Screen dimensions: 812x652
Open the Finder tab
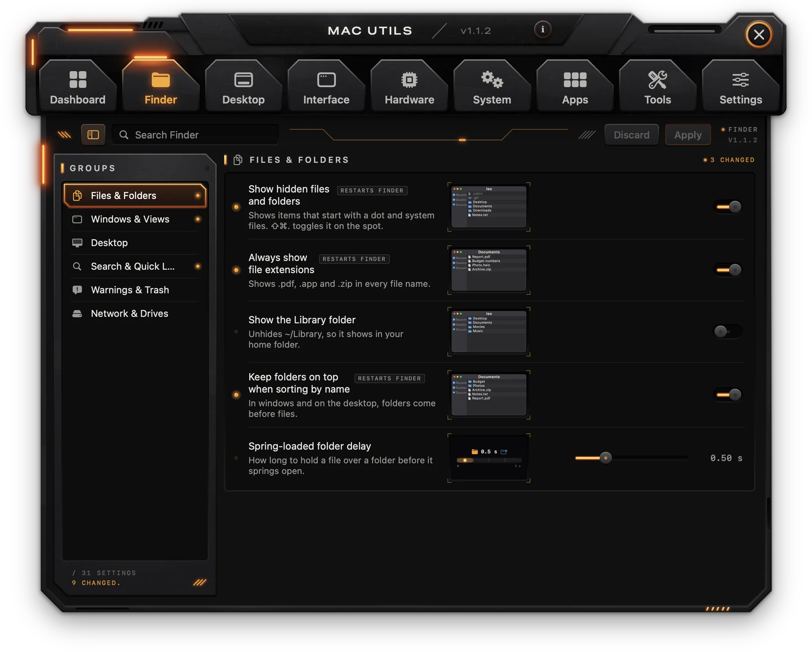[161, 86]
